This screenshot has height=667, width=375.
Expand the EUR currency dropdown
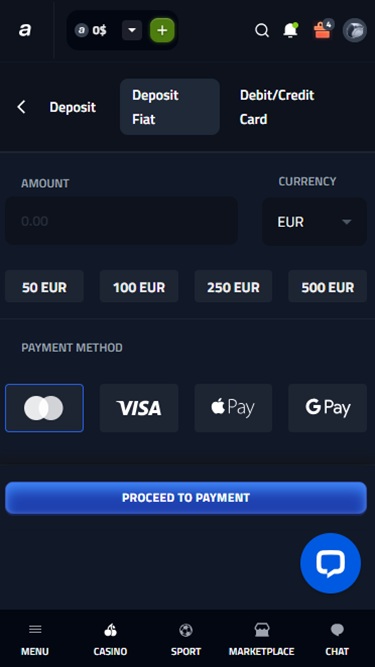click(314, 222)
